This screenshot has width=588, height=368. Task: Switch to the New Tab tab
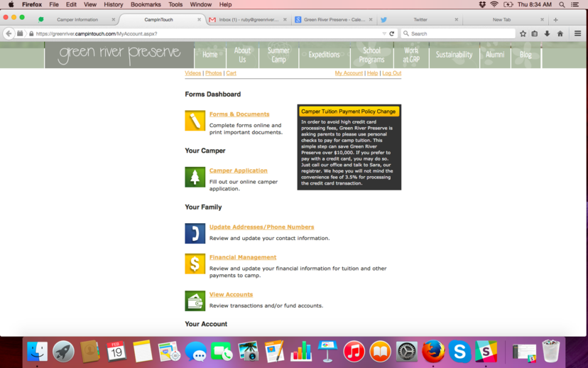click(501, 19)
